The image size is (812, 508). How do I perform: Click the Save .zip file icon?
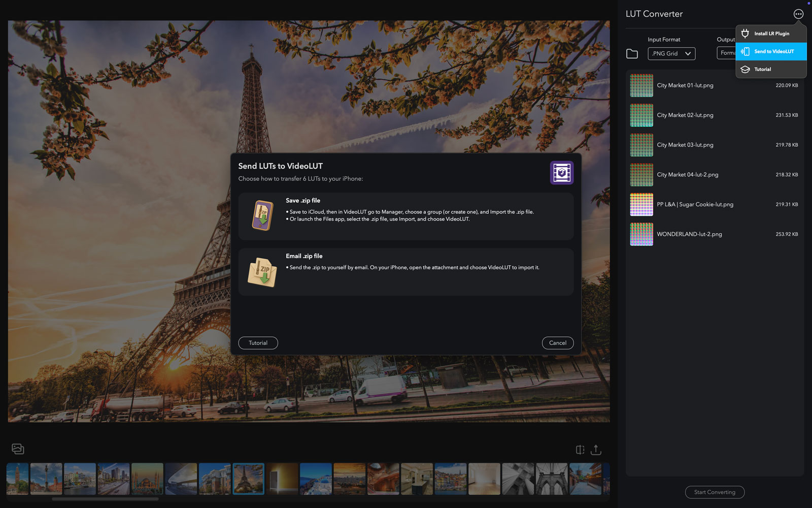pyautogui.click(x=262, y=215)
